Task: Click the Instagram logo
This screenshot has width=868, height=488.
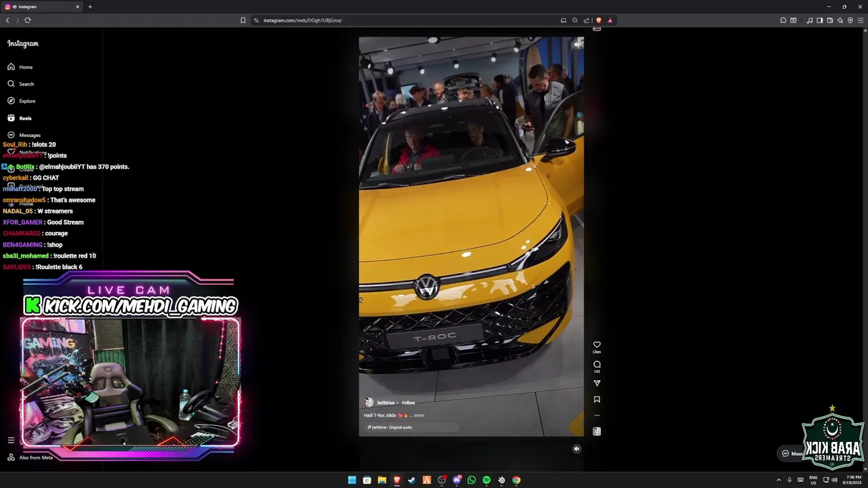Action: (x=23, y=44)
